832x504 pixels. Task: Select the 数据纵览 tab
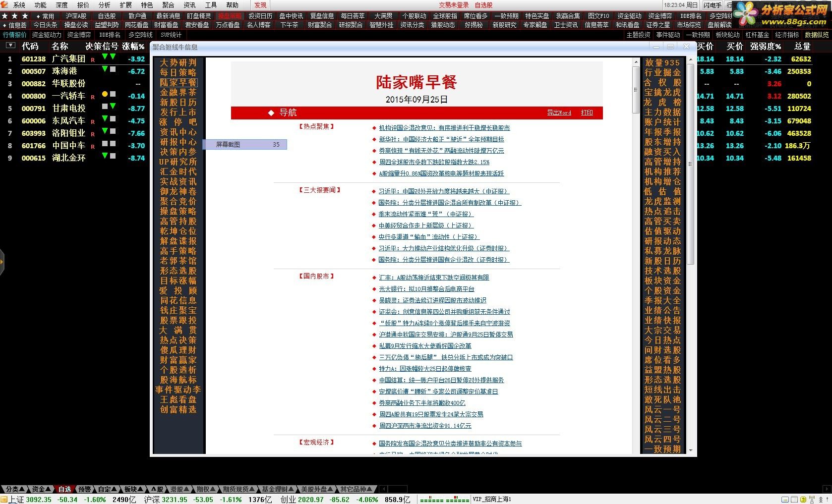click(817, 35)
